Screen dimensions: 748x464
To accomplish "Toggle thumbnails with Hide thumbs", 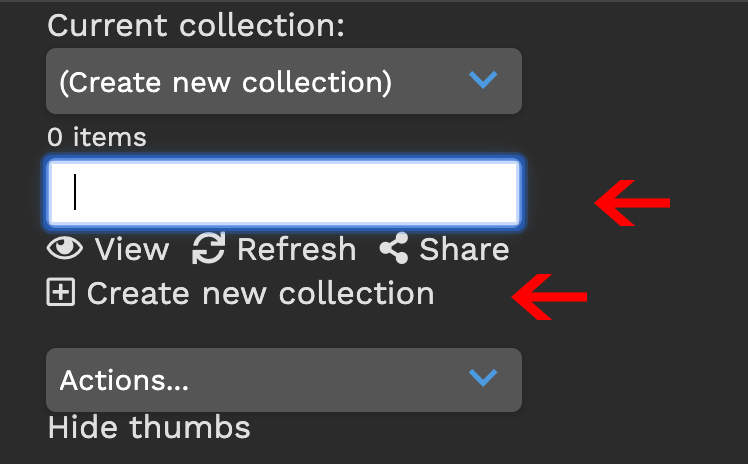I will pyautogui.click(x=149, y=427).
